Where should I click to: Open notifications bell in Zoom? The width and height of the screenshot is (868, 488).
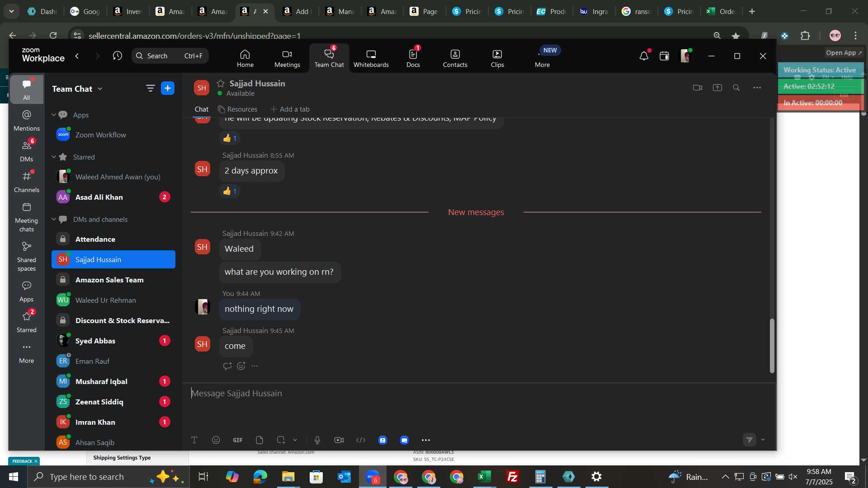[644, 56]
